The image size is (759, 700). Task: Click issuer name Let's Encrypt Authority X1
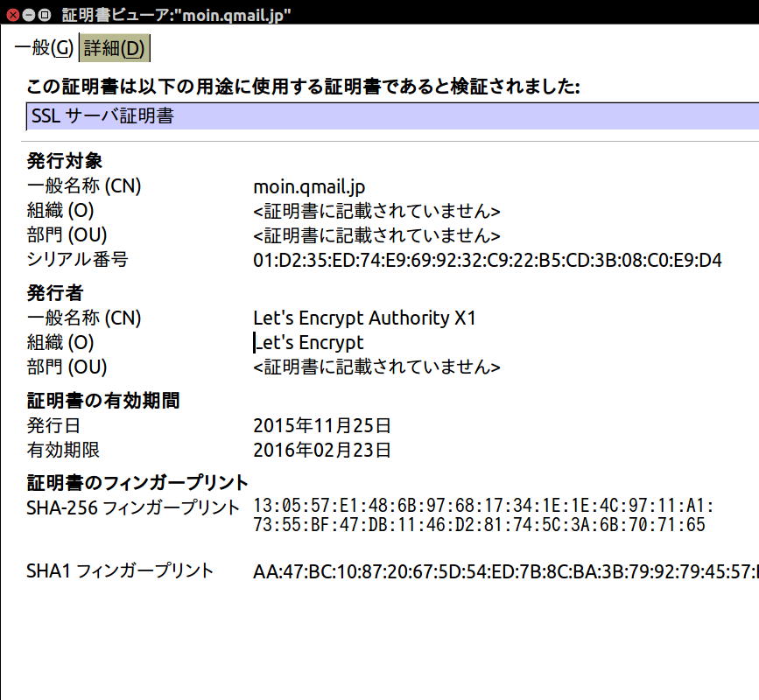[x=364, y=318]
